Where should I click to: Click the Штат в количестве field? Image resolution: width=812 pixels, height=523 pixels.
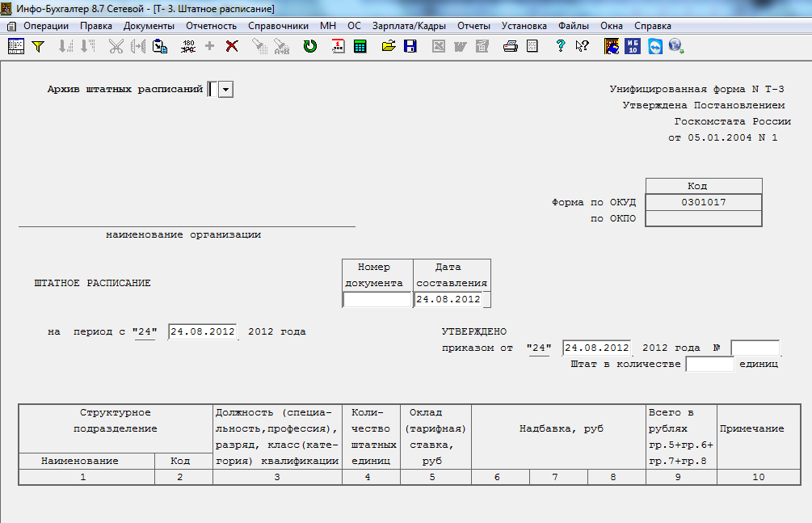pos(709,364)
